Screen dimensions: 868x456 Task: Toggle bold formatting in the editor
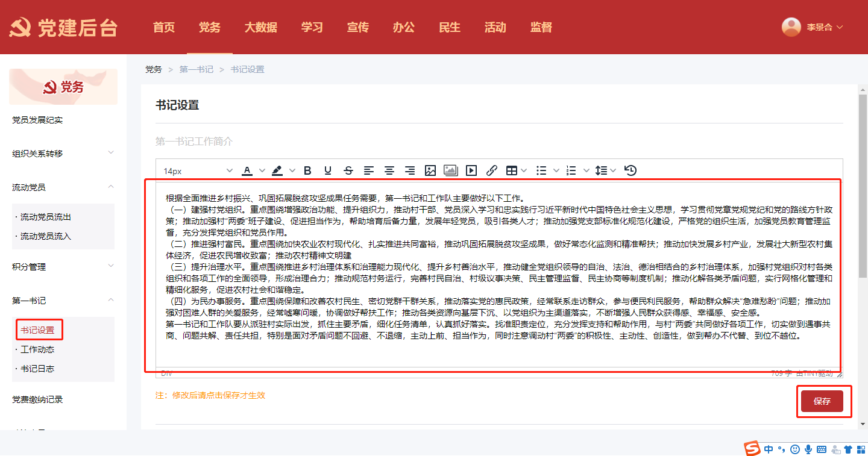[x=307, y=170]
